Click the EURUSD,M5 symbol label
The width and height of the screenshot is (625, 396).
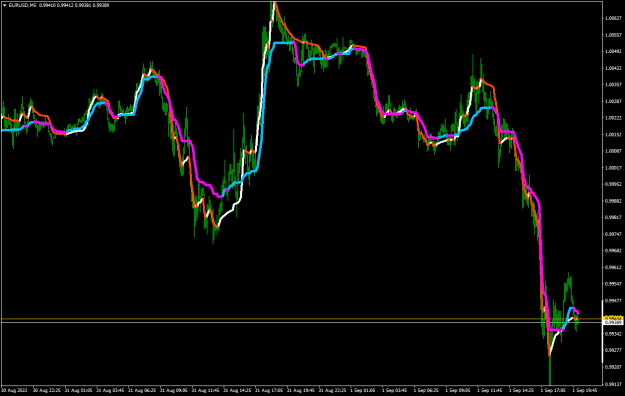22,5
